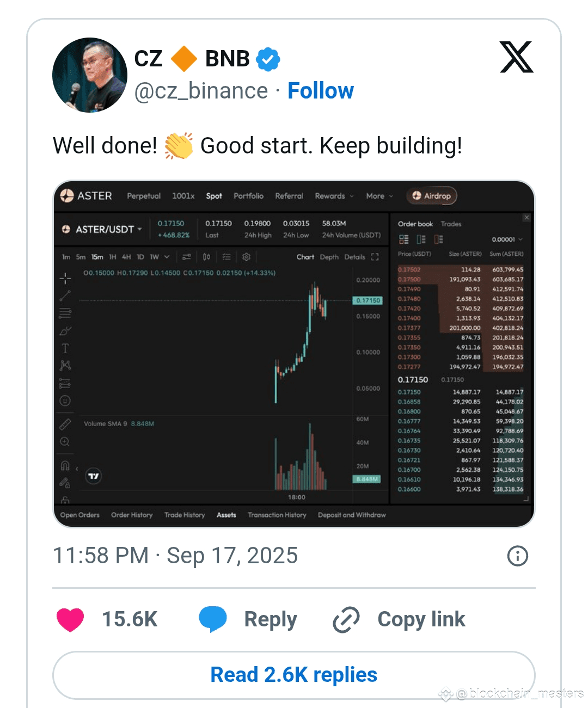588x708 pixels.
Task: Expand the Rewards dropdown
Action: click(334, 196)
